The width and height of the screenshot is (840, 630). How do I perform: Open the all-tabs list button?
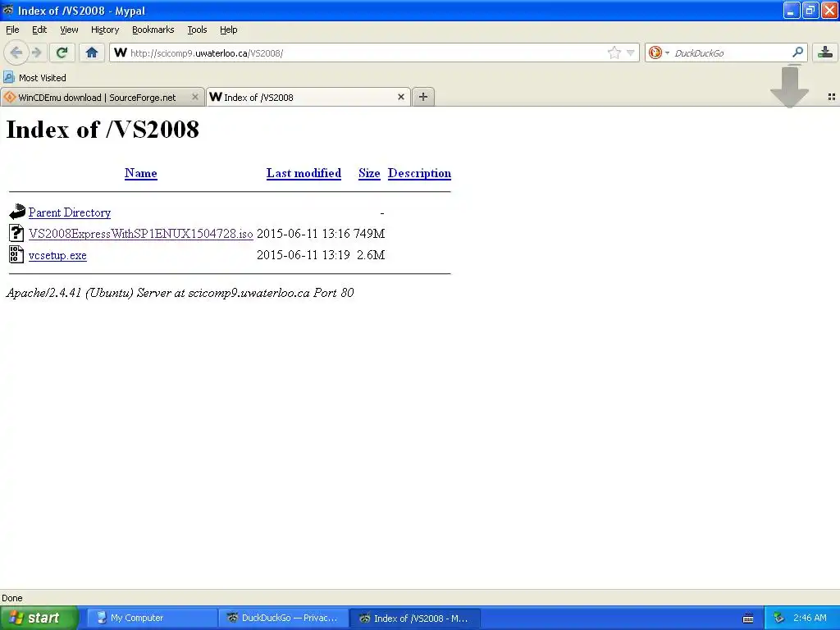(832, 97)
